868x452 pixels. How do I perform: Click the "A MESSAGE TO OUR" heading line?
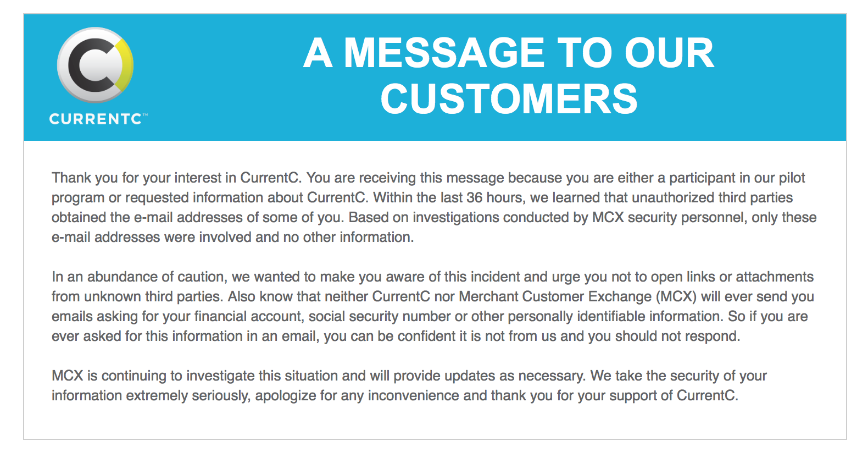[x=508, y=53]
